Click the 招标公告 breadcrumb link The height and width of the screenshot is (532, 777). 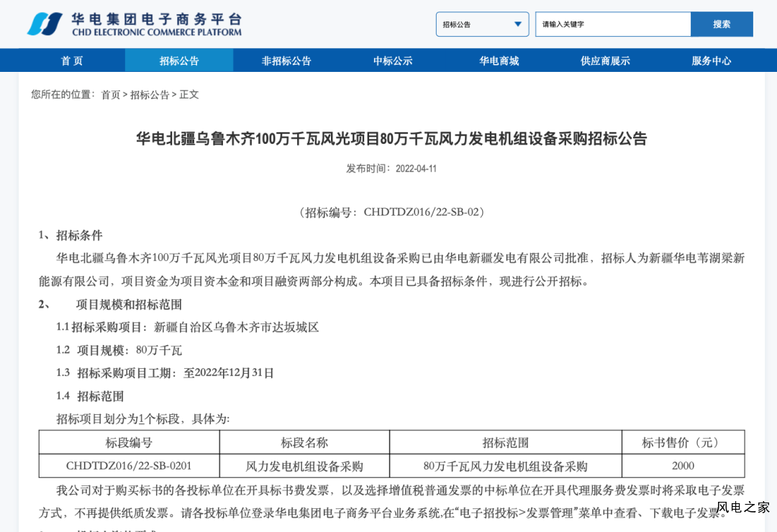coord(150,95)
